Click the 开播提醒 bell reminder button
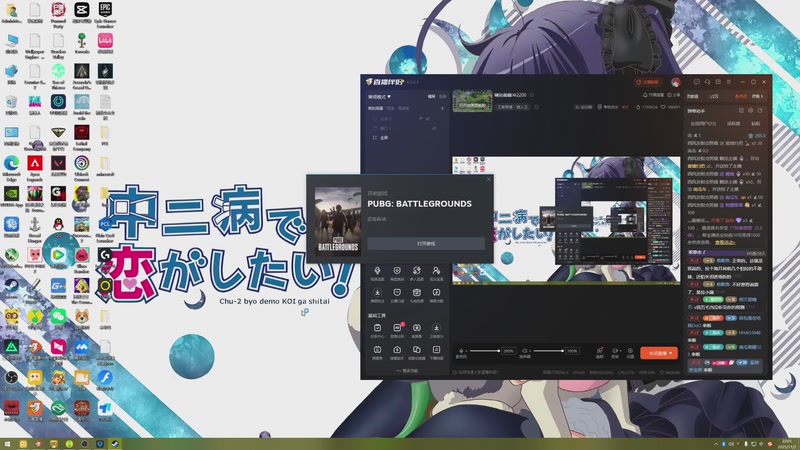 (x=654, y=95)
